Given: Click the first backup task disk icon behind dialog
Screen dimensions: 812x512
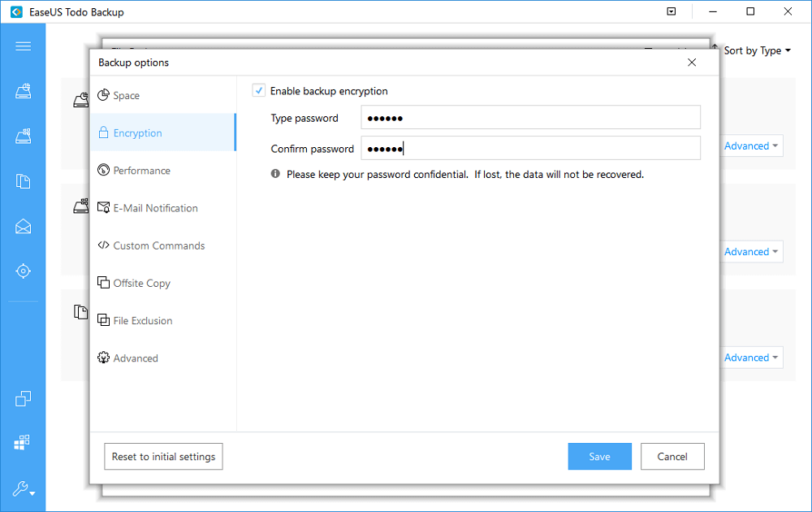Looking at the screenshot, I should pyautogui.click(x=80, y=99).
